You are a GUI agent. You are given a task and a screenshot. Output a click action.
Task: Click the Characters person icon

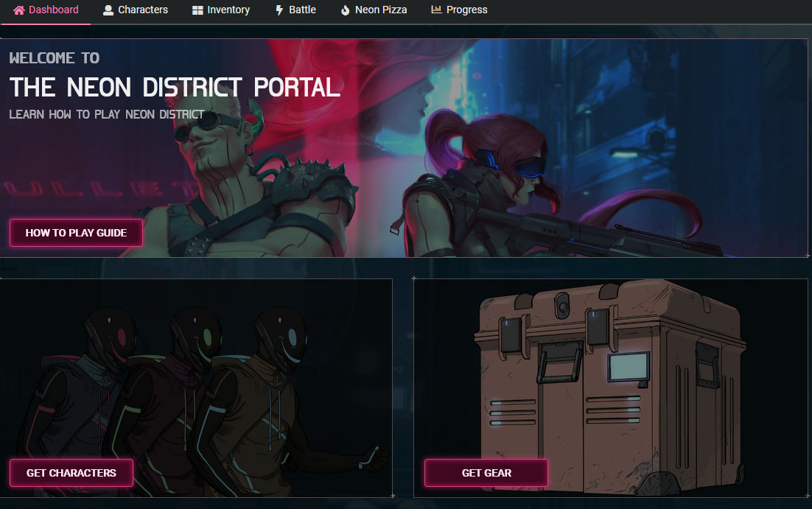click(108, 10)
